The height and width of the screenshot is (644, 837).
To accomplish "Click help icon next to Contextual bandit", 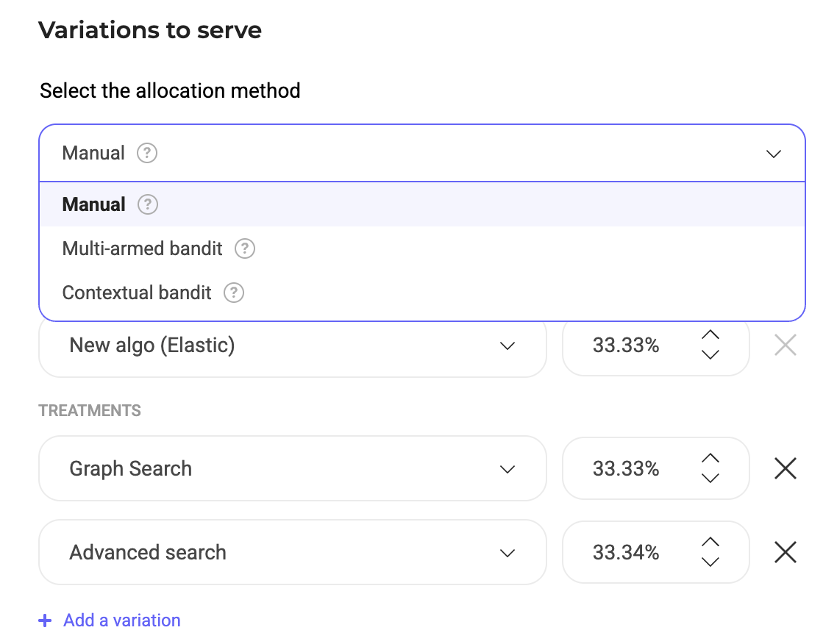I will (x=233, y=293).
